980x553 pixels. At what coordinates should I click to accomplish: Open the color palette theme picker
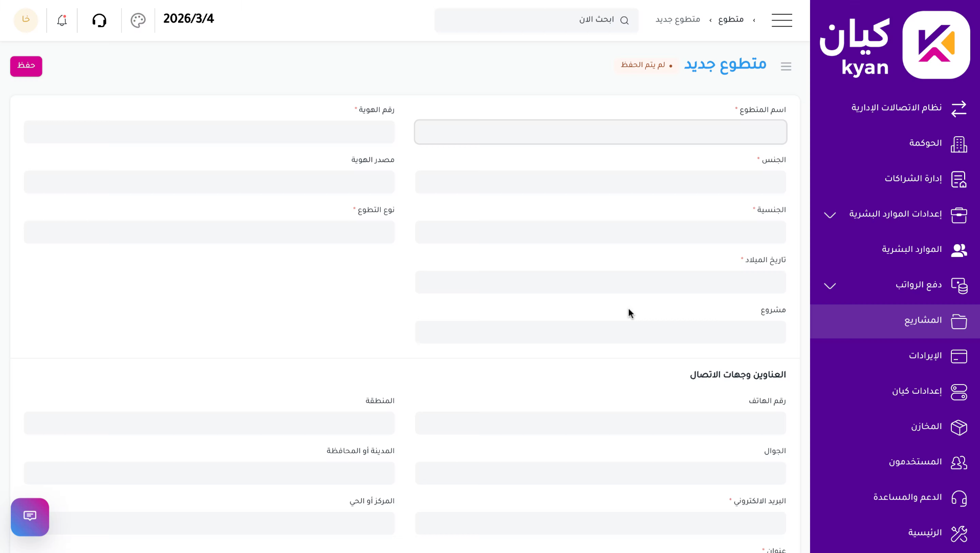click(138, 20)
